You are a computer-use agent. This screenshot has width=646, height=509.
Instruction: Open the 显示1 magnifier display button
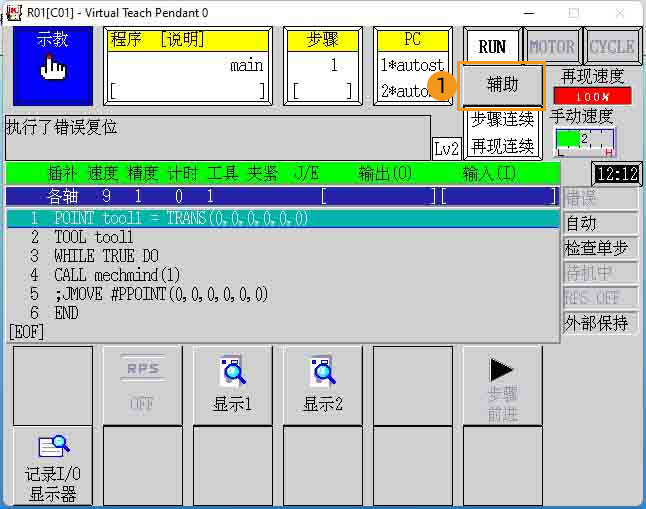pos(232,385)
